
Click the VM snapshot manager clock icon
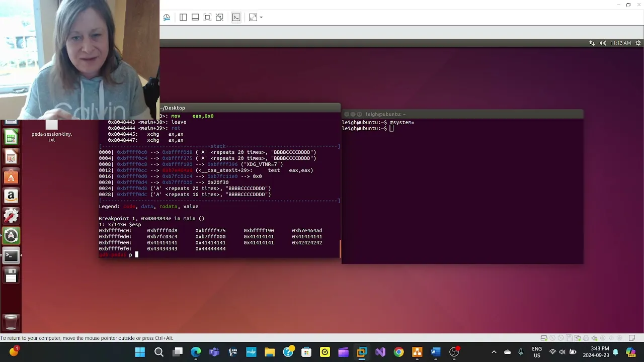(167, 18)
